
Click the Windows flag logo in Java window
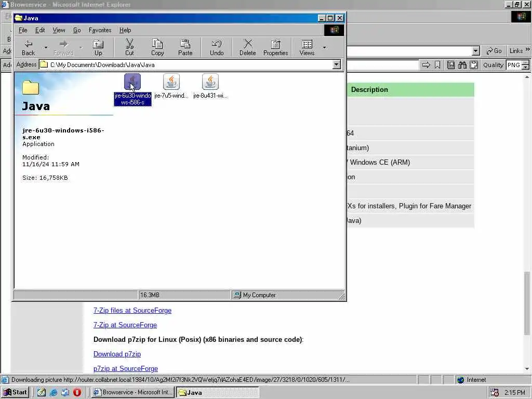[x=334, y=30]
